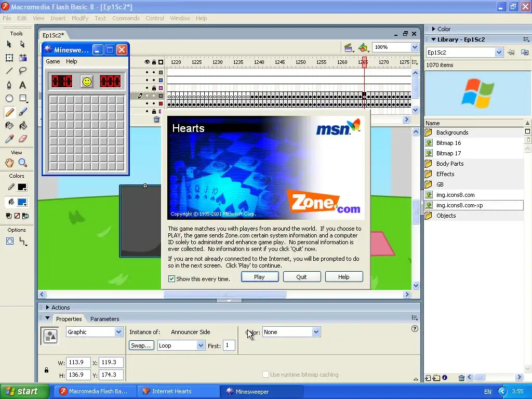Click the library delete trash icon
This screenshot has height=399, width=532.
461,378
